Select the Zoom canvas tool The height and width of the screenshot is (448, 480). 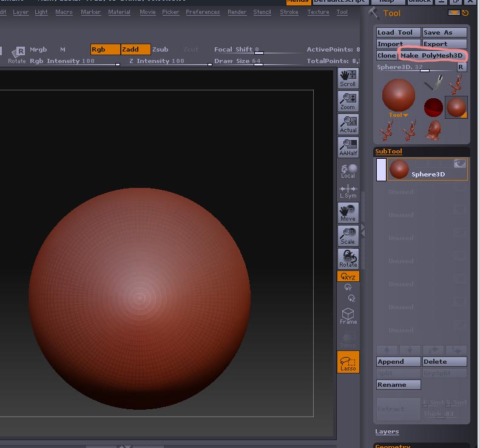pos(348,101)
